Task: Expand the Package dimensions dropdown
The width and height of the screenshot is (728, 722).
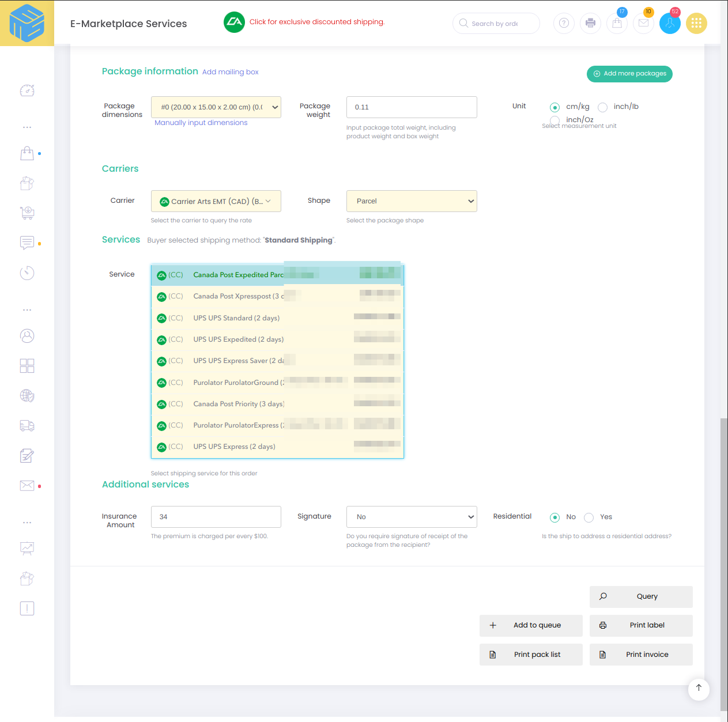Action: [x=216, y=107]
